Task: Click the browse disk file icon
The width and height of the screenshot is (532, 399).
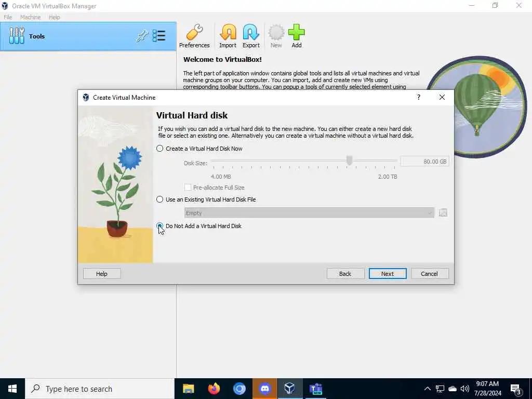Action: [443, 212]
